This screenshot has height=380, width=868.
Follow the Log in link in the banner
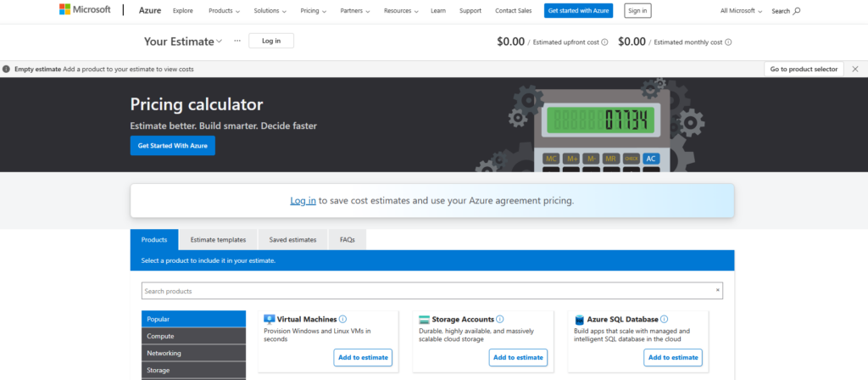click(303, 200)
